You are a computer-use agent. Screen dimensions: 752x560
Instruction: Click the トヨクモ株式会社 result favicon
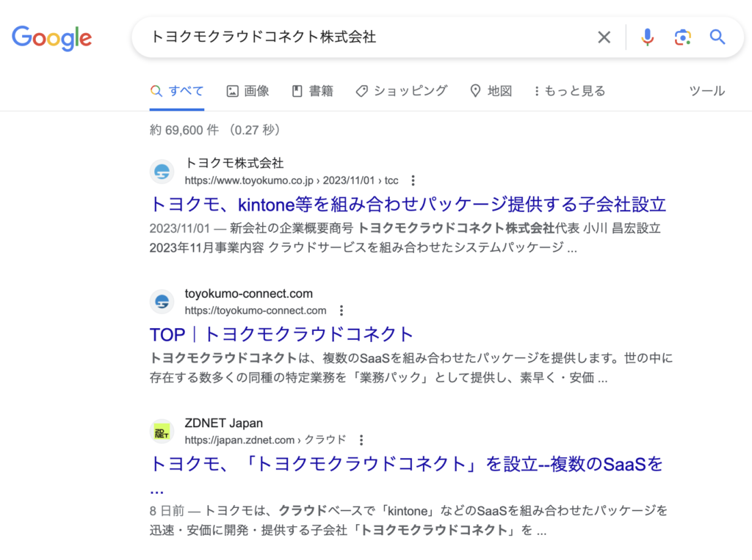point(162,172)
